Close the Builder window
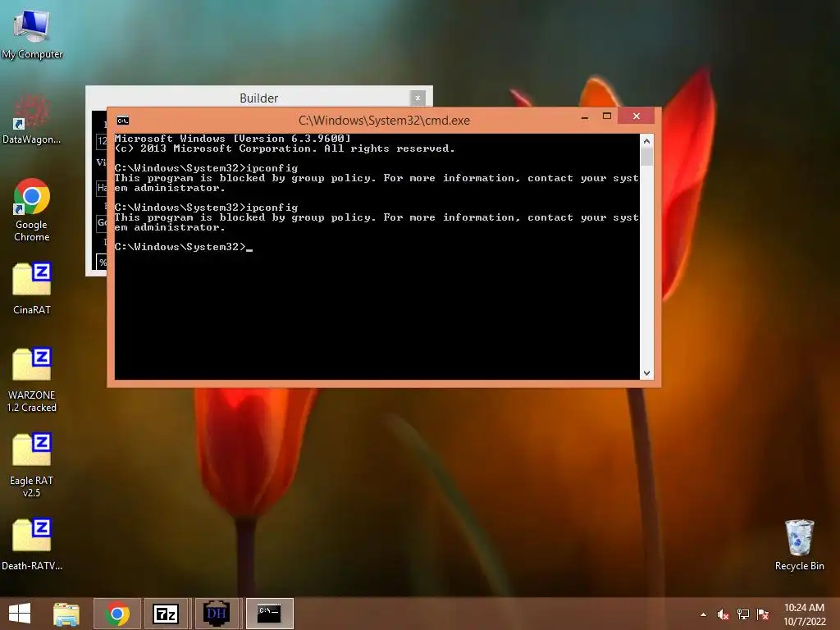 418,98
